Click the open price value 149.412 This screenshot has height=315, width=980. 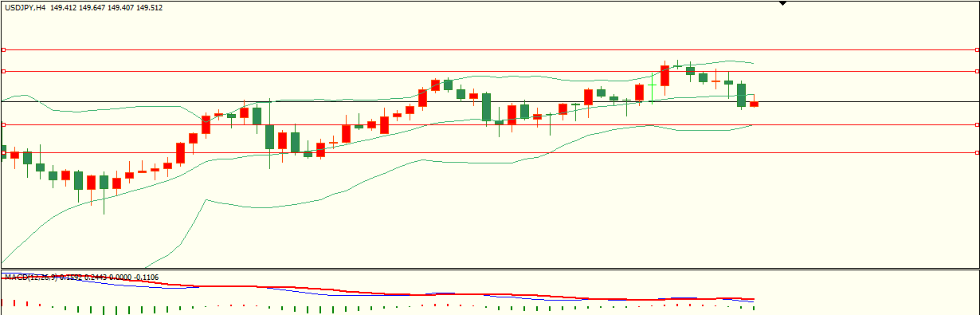click(x=64, y=8)
